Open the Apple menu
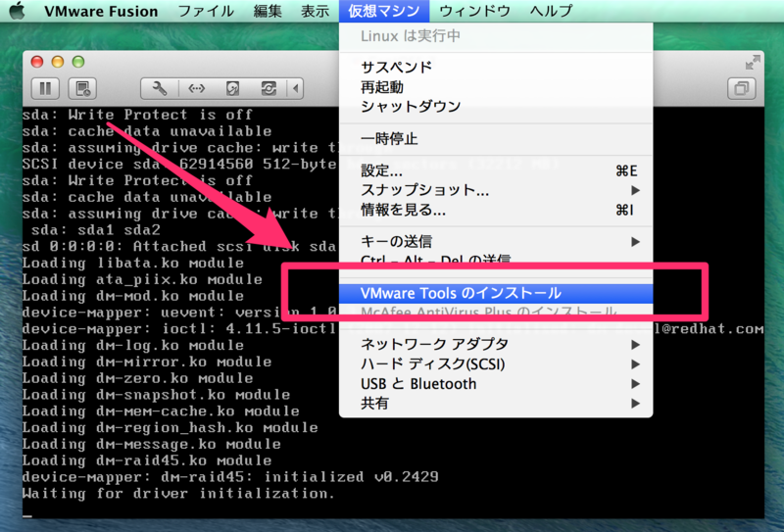The image size is (784, 532). click(x=17, y=11)
